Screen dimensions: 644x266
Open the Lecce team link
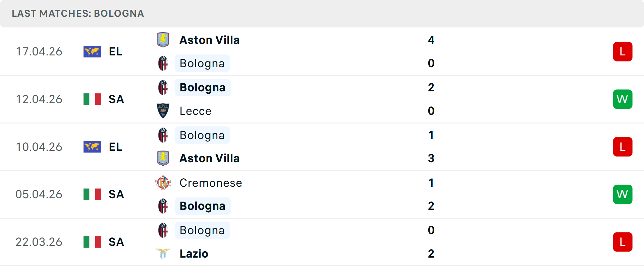click(x=196, y=111)
